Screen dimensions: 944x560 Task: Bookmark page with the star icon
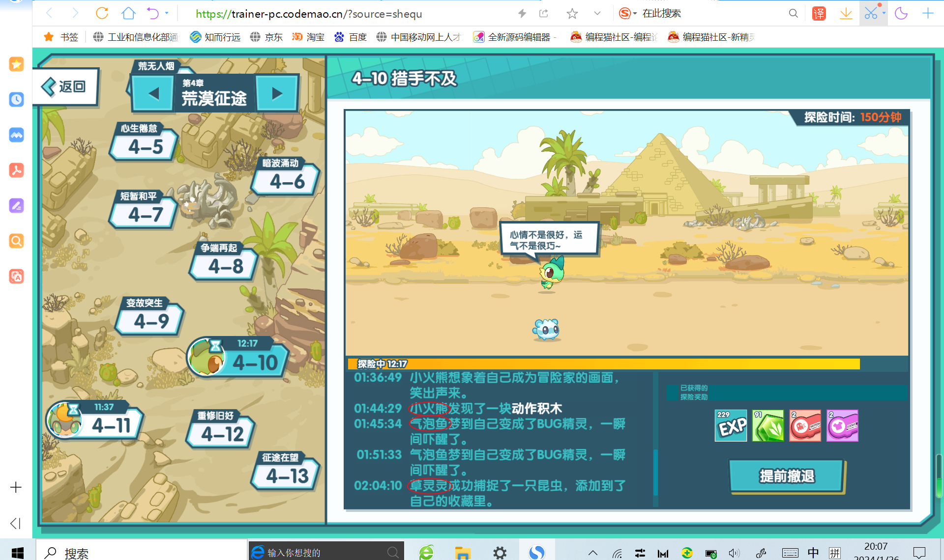[572, 13]
